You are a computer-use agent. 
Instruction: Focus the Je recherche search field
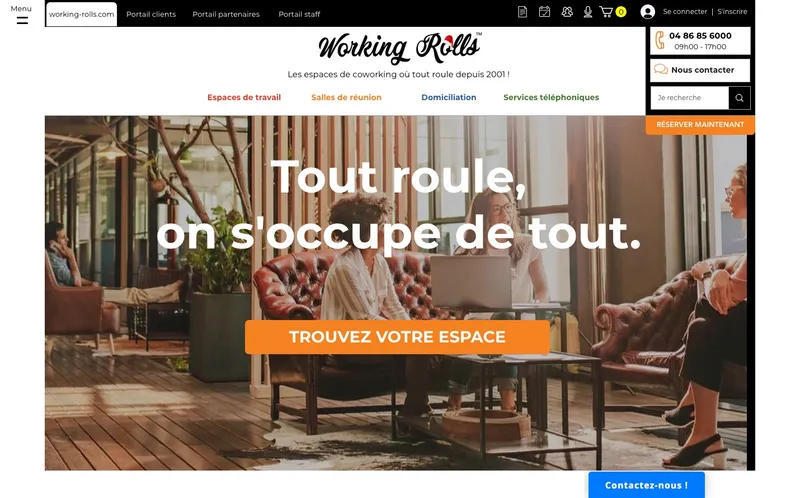pyautogui.click(x=689, y=98)
